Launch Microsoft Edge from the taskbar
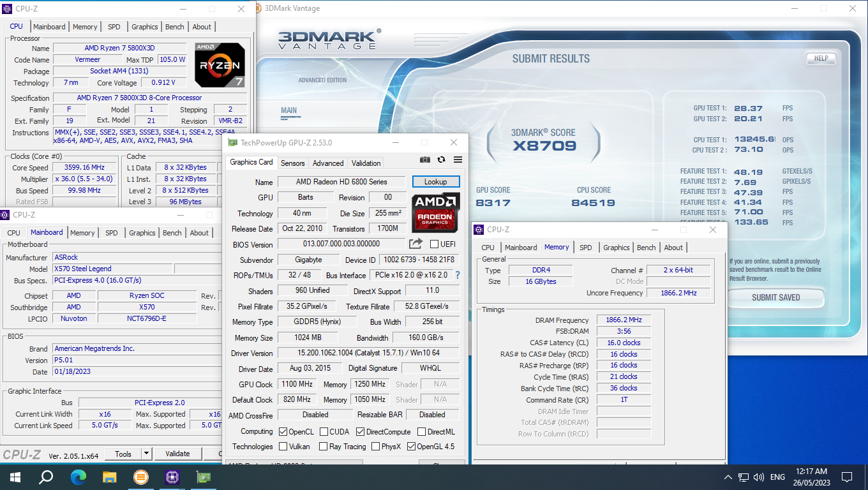The height and width of the screenshot is (490, 868). point(78,477)
